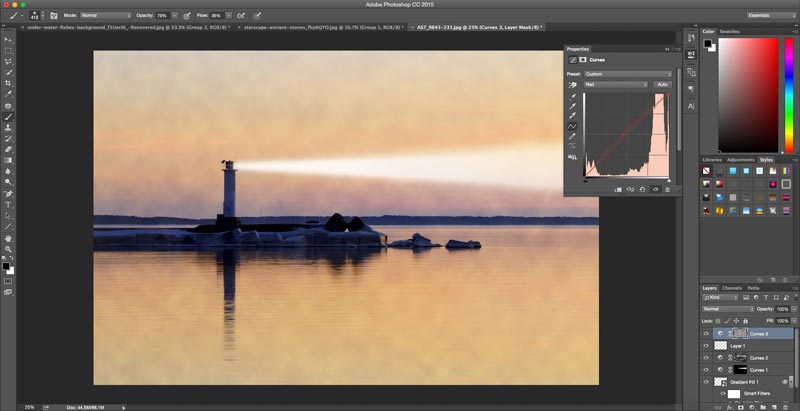
Task: Select the Blur tool
Action: (9, 171)
